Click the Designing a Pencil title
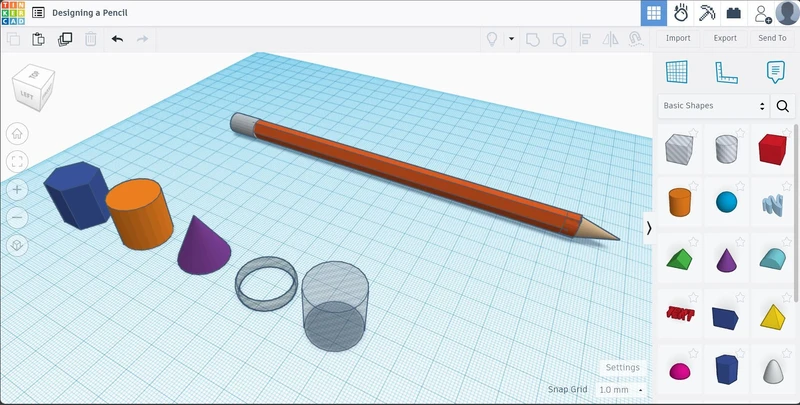 tap(90, 13)
